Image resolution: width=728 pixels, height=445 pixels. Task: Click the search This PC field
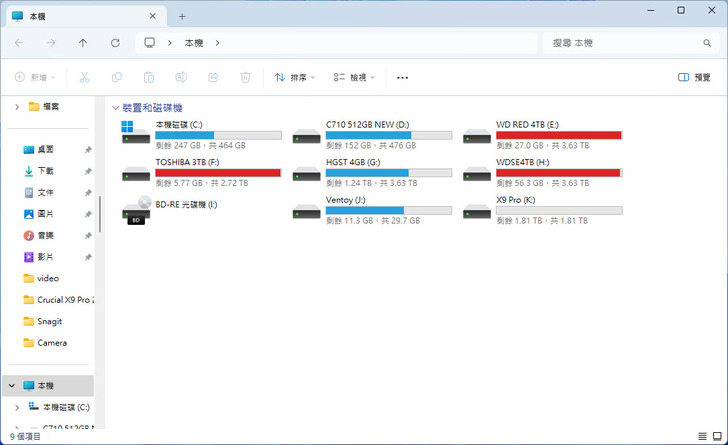[x=625, y=43]
